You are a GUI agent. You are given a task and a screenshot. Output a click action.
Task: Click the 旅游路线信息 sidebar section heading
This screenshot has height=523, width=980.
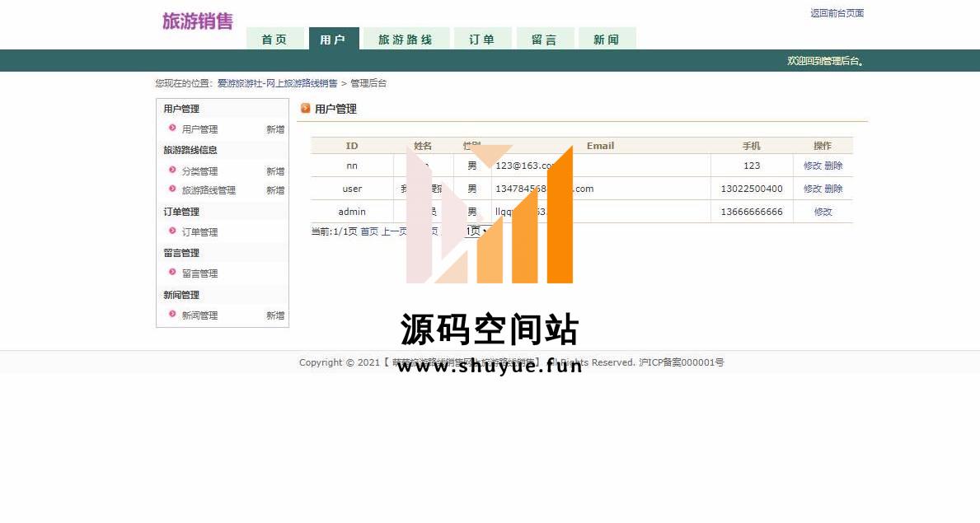click(190, 150)
